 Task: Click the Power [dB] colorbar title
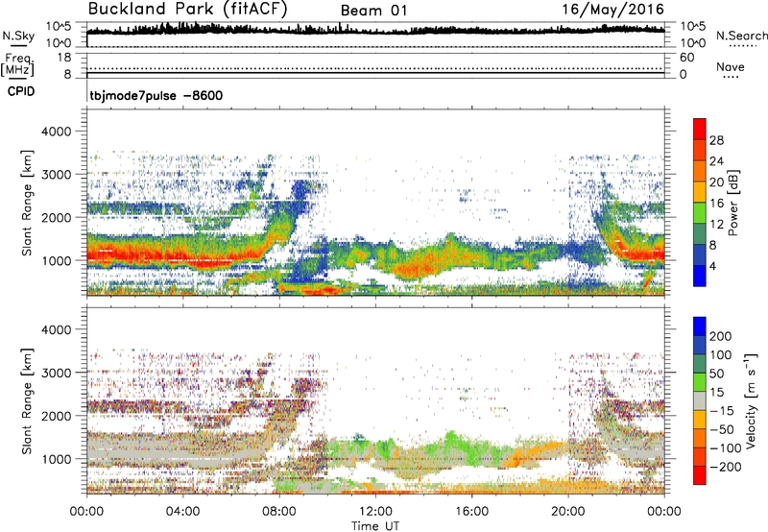732,203
